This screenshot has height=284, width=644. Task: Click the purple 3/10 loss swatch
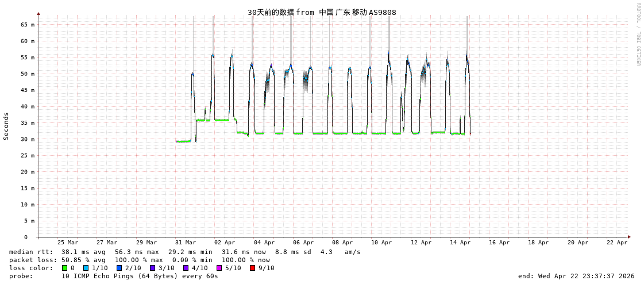coord(153,268)
